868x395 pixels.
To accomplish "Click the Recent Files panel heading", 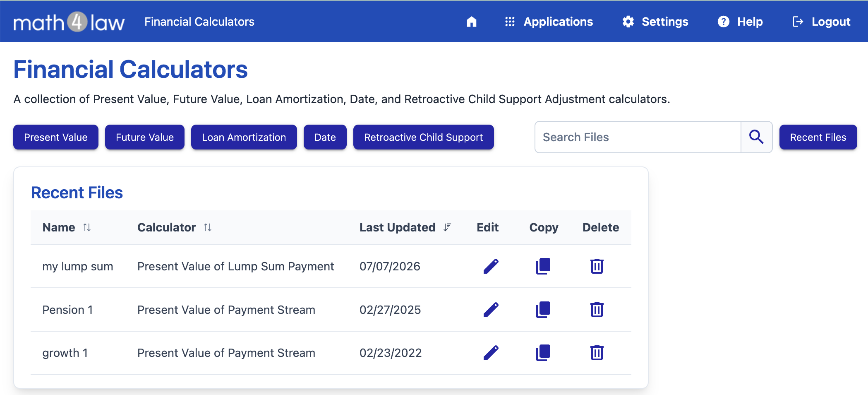I will click(x=77, y=193).
